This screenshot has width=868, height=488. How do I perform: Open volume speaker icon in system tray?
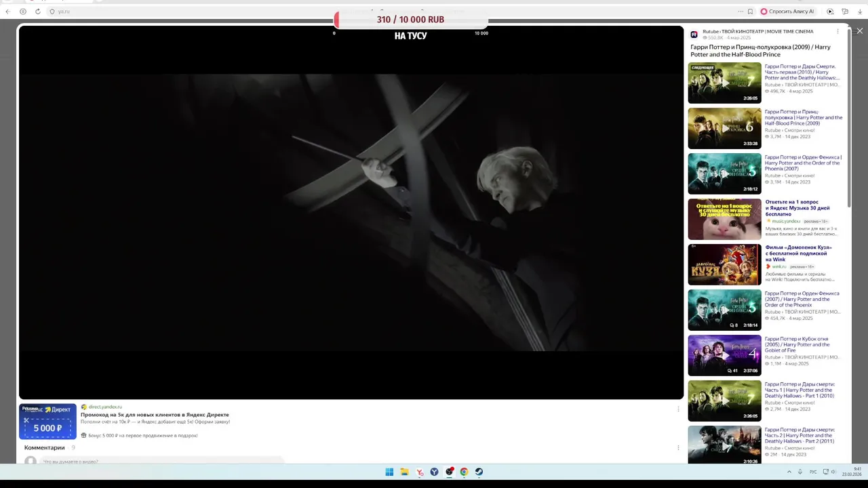pyautogui.click(x=833, y=472)
